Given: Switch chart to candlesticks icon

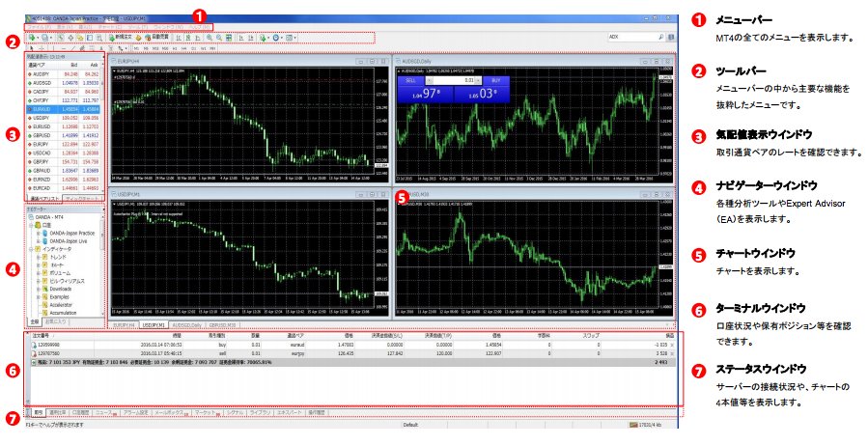Looking at the screenshot, I should tap(187, 38).
